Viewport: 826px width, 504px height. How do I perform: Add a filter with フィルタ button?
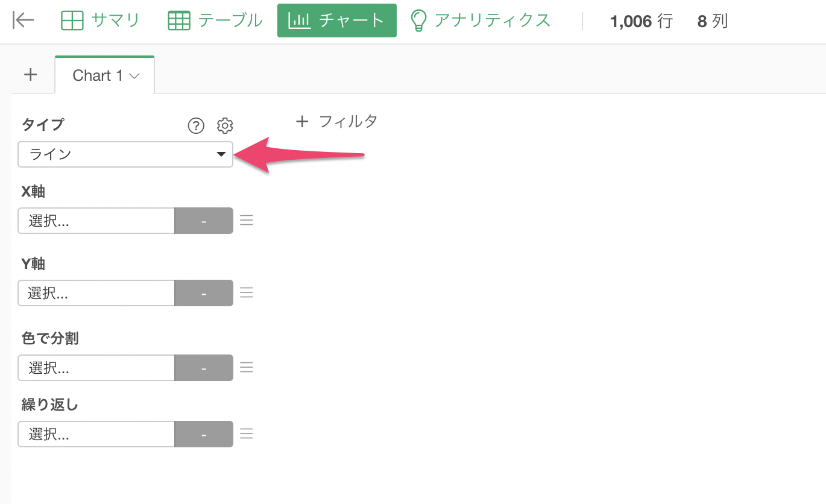(x=337, y=121)
